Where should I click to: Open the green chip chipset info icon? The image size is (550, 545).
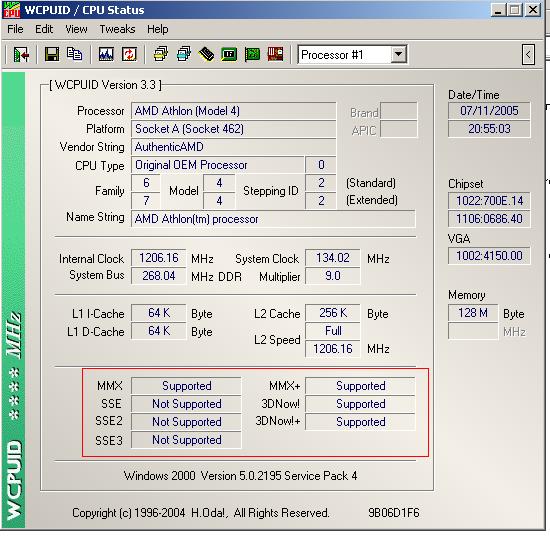[x=229, y=54]
